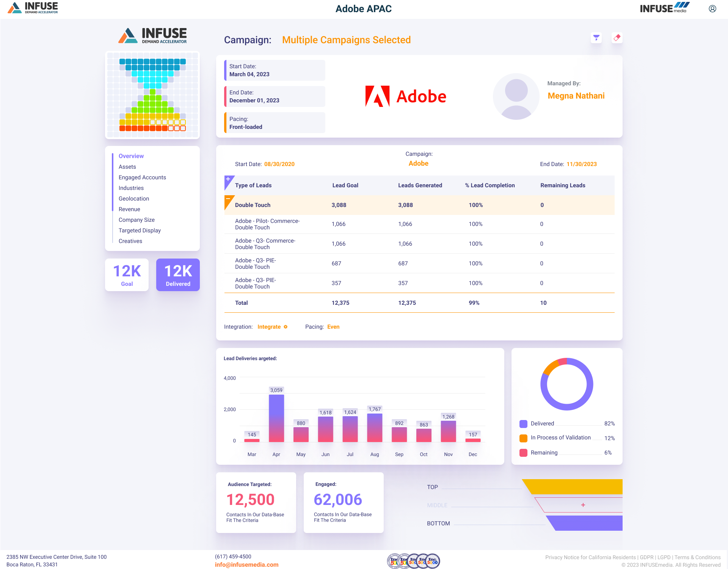Click the % Lead Completion column header
728x569 pixels.
click(490, 185)
